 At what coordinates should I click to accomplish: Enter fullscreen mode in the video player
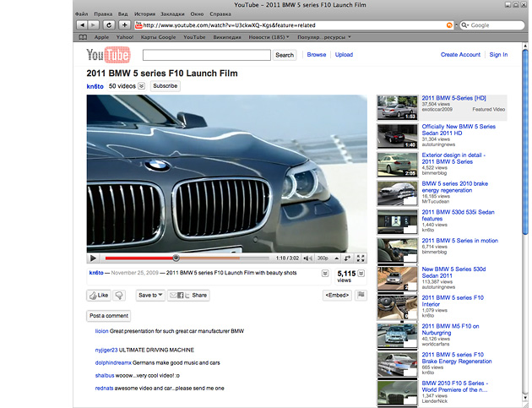point(361,258)
